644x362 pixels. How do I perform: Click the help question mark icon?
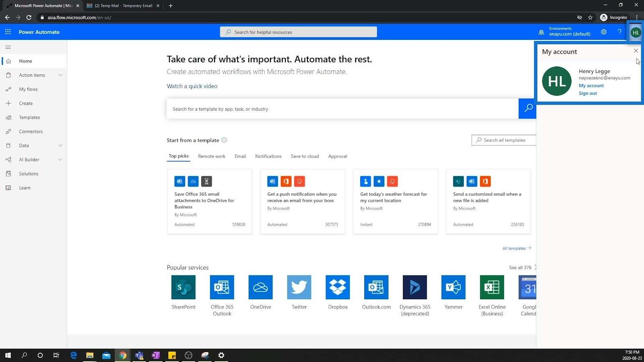619,32
